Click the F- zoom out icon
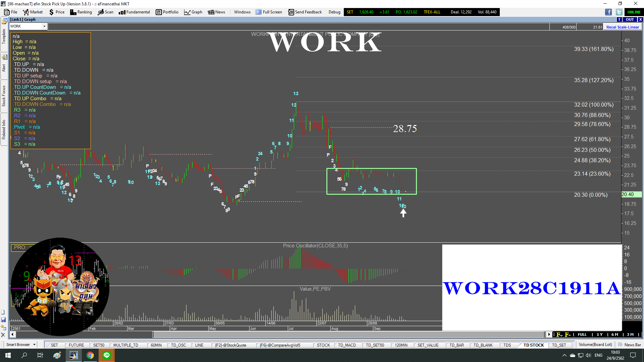 click(x=568, y=335)
